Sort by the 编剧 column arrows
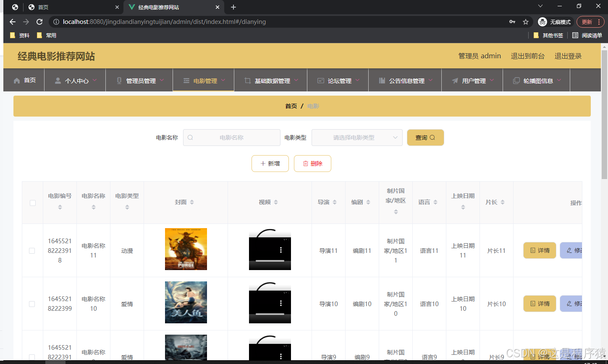This screenshot has width=608, height=364. pyautogui.click(x=368, y=202)
